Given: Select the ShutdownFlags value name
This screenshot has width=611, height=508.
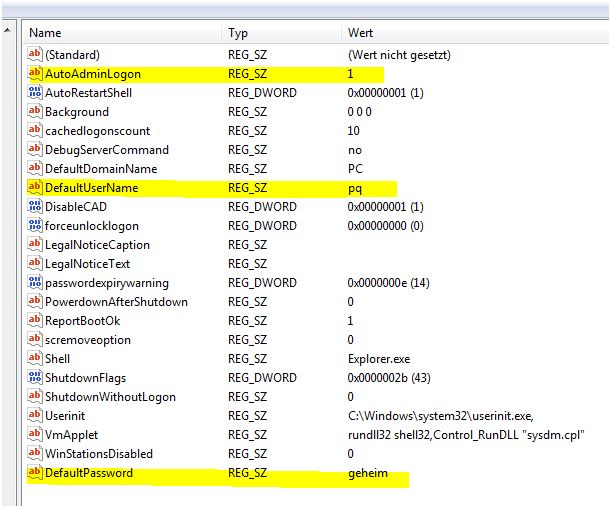Looking at the screenshot, I should click(x=85, y=378).
